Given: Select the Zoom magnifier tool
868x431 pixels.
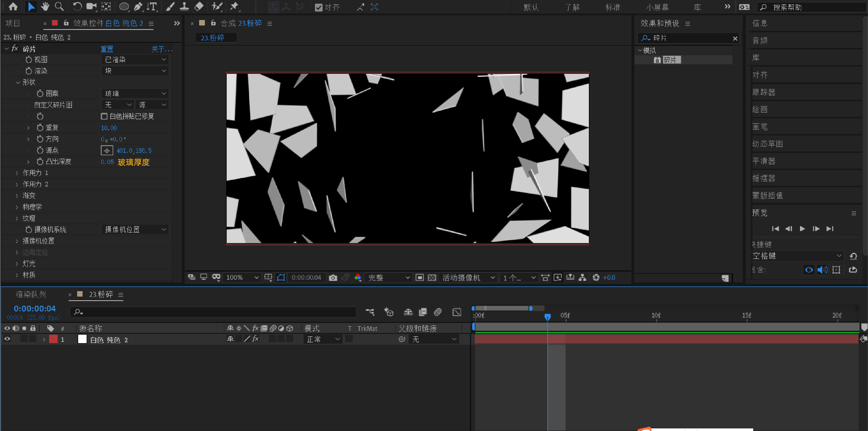Looking at the screenshot, I should [59, 6].
